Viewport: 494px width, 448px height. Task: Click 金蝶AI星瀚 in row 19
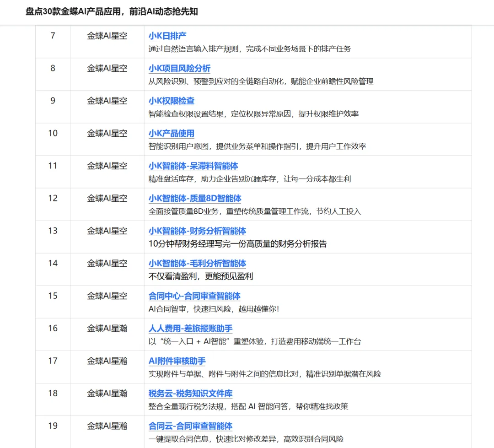point(107,426)
